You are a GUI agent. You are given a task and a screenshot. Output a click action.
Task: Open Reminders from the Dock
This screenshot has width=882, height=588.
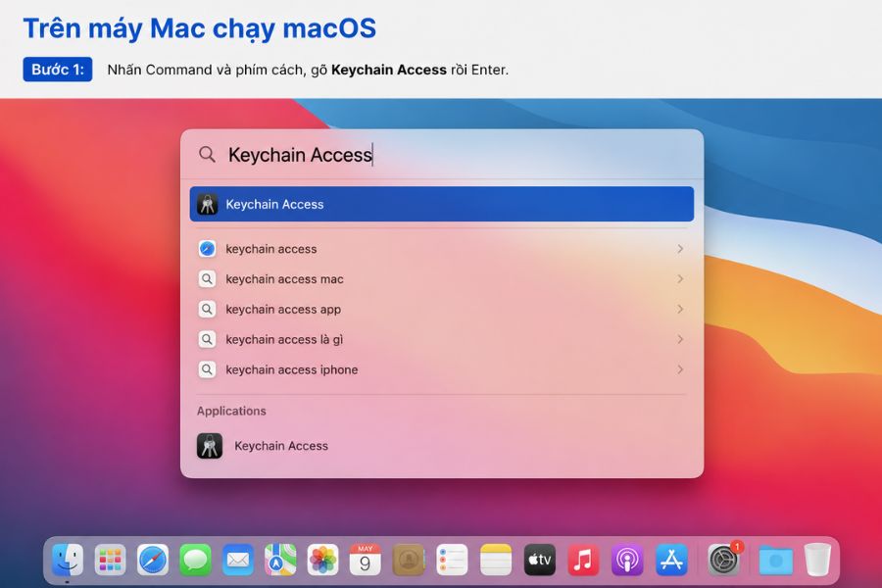point(452,560)
